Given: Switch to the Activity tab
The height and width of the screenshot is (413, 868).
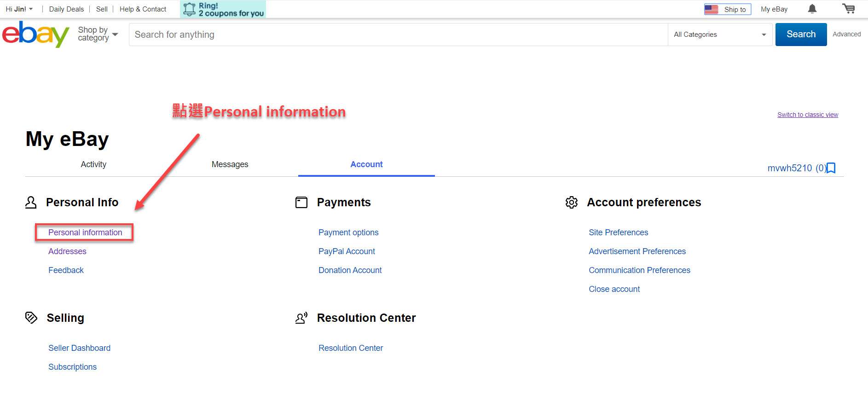Looking at the screenshot, I should pos(93,164).
